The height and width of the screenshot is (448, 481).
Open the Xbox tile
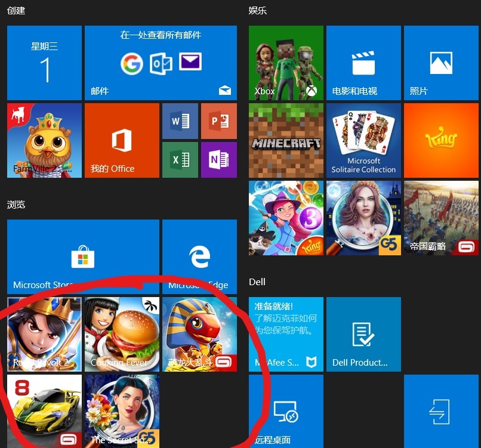point(286,63)
